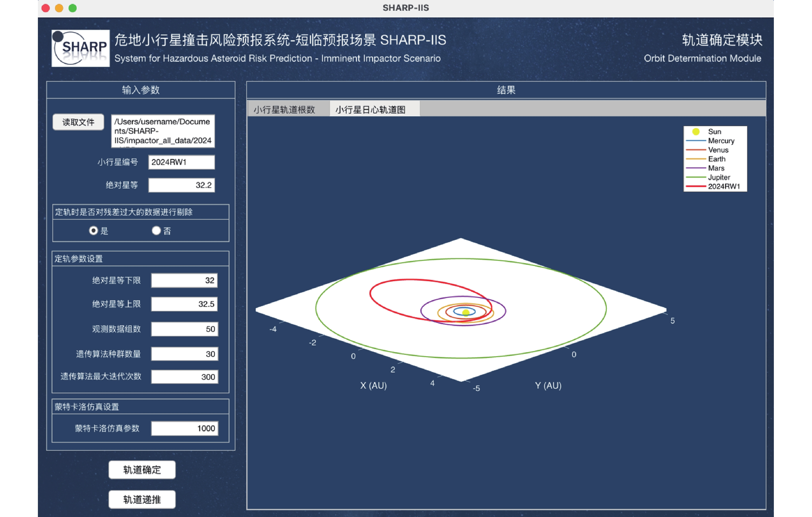Screen dimensions: 812x517
Task: Click the 绝对星等上限 field
Action: point(185,304)
